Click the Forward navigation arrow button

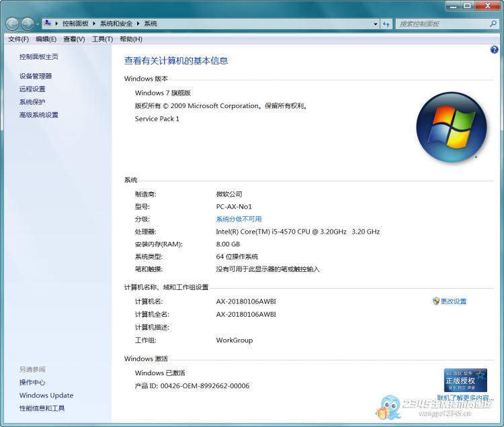click(x=28, y=23)
